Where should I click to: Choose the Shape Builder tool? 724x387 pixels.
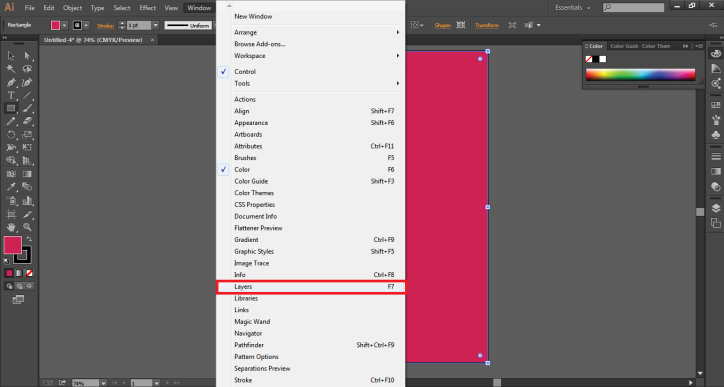[11, 161]
